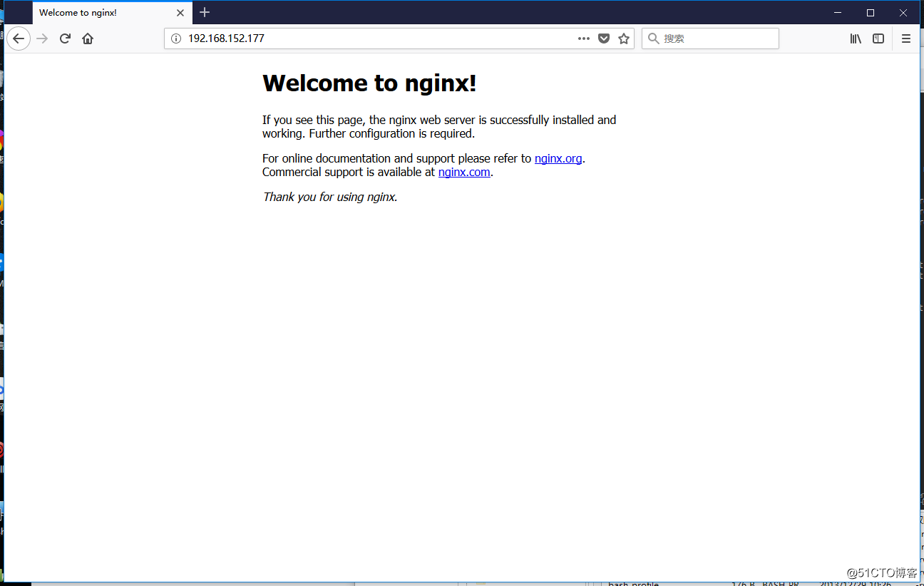Close the Firefox window
This screenshot has width=924, height=586.
[x=903, y=13]
